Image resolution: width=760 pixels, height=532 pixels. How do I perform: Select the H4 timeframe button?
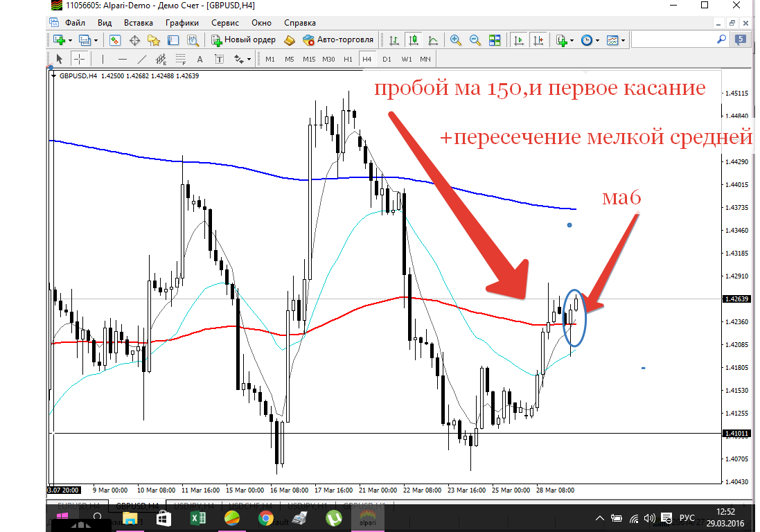click(x=367, y=59)
